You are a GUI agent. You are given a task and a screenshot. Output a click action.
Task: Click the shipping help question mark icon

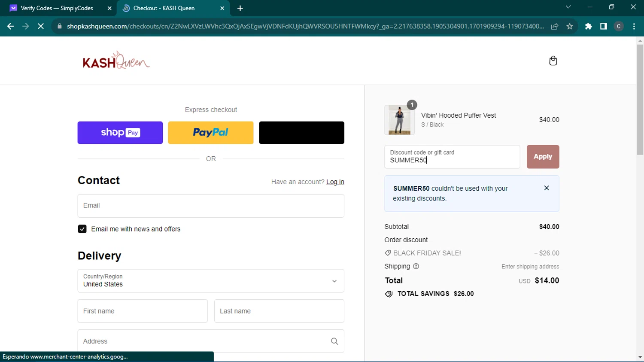(x=416, y=266)
